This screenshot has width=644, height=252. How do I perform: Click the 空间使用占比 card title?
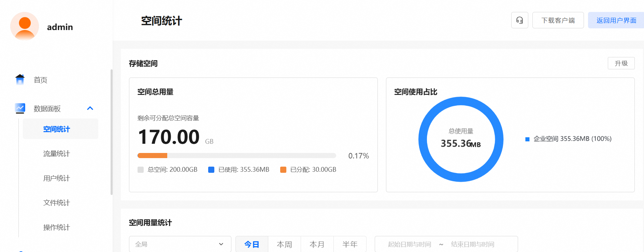(x=416, y=92)
